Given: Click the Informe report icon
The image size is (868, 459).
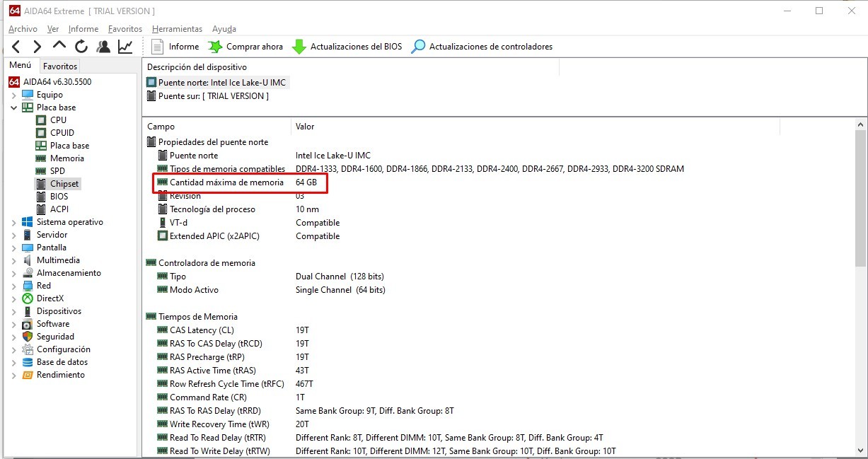Looking at the screenshot, I should [x=158, y=47].
